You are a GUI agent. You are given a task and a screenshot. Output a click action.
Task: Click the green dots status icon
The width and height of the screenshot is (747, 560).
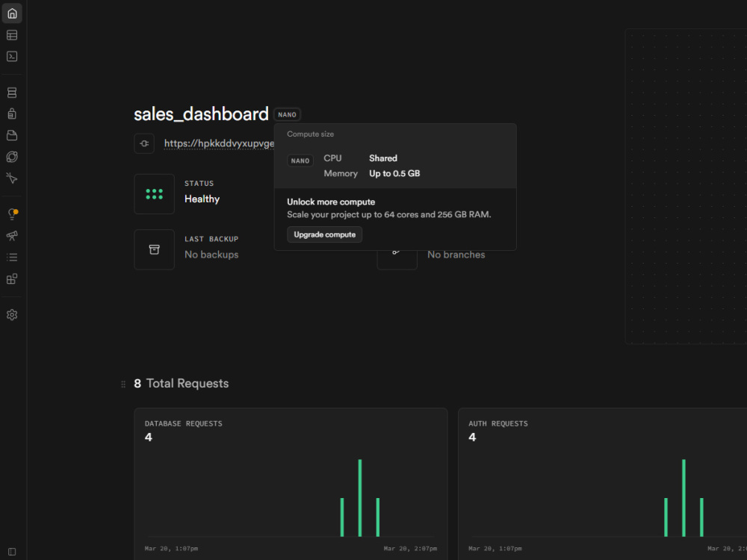pyautogui.click(x=155, y=194)
